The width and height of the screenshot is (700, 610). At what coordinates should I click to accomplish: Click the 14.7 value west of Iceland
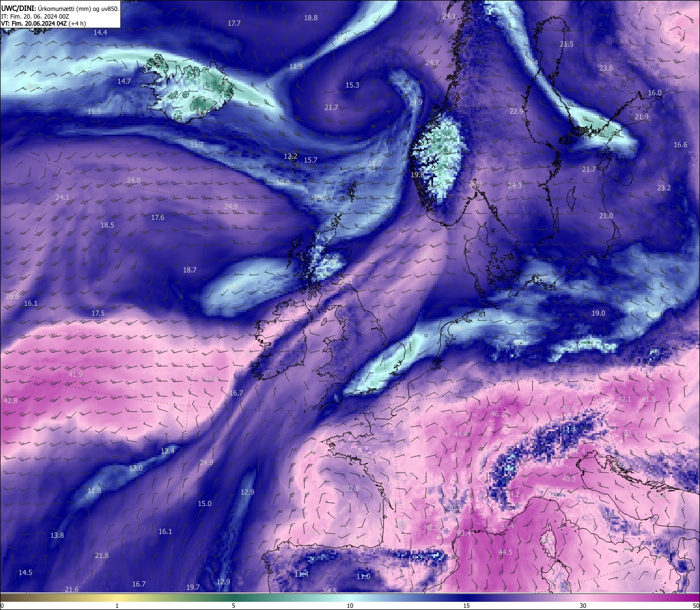pos(124,81)
